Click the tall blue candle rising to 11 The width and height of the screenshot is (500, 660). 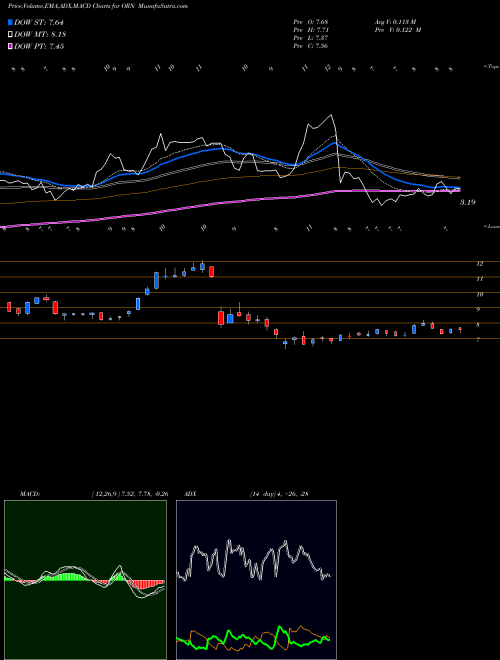(157, 280)
